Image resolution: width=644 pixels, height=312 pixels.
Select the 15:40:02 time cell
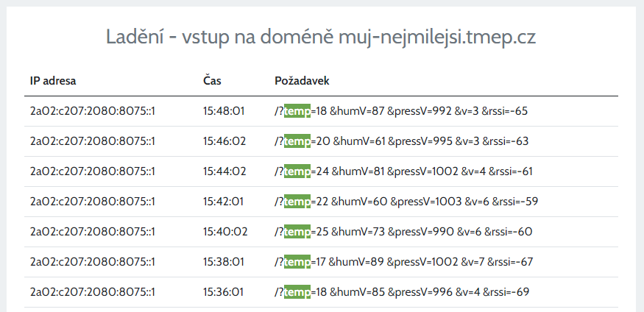pos(224,232)
